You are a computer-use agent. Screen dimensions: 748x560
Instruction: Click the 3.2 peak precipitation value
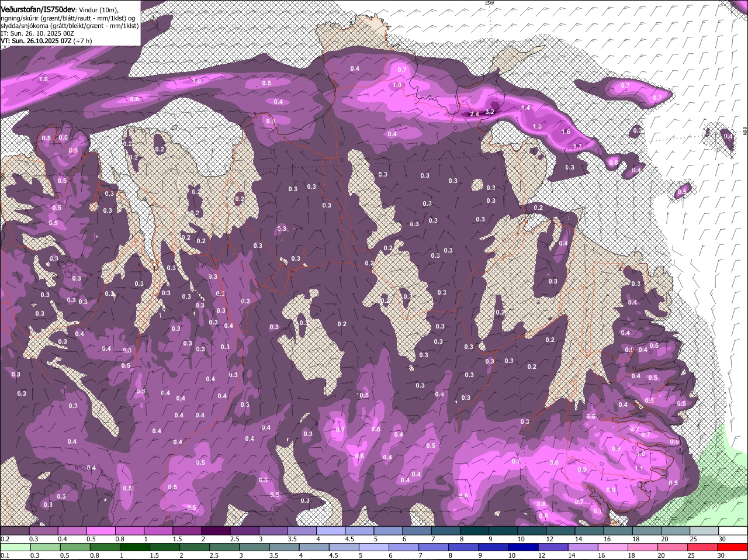[x=490, y=112]
